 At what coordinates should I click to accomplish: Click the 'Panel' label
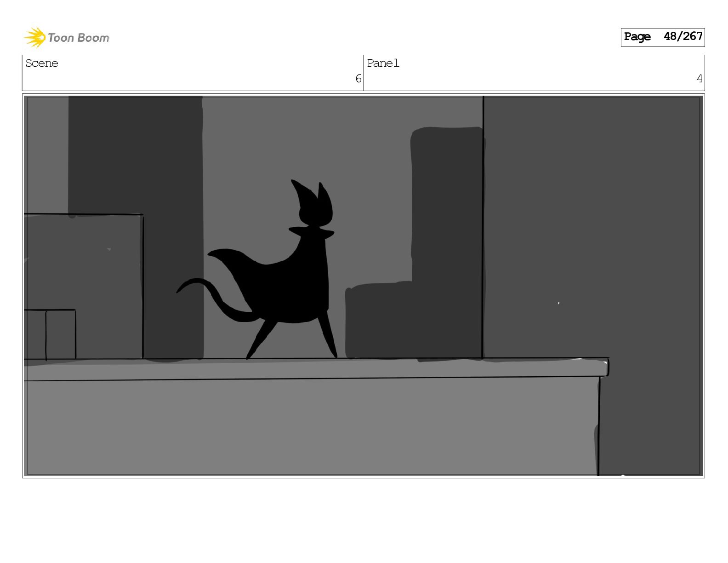[383, 63]
